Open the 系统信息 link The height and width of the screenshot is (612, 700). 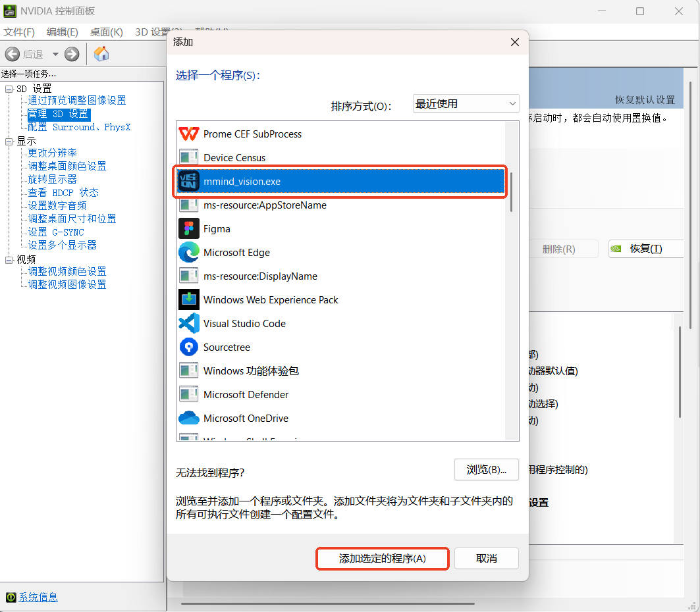point(37,597)
